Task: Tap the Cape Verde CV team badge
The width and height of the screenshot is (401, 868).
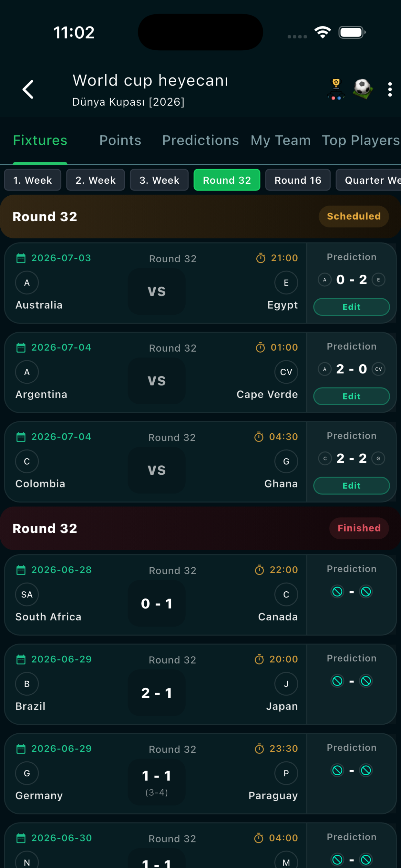Action: (x=286, y=372)
